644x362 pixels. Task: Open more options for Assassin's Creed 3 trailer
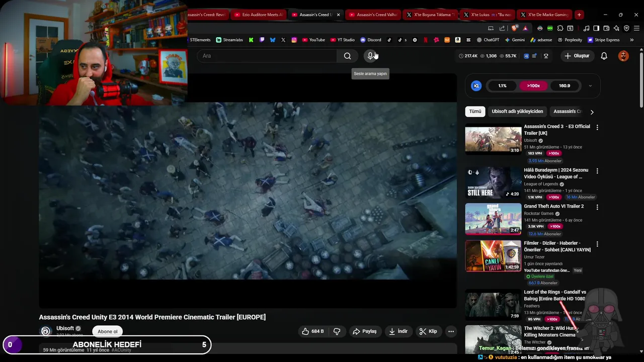click(597, 128)
